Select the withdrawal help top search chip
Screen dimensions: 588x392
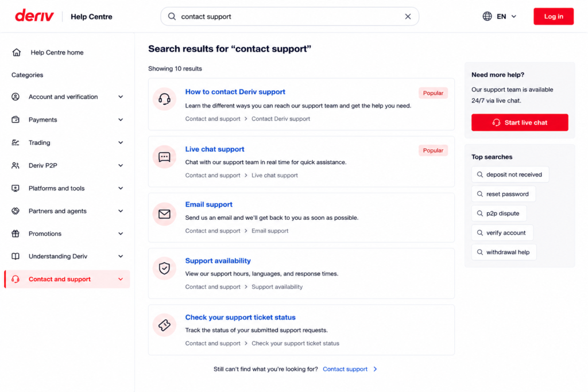coord(504,252)
